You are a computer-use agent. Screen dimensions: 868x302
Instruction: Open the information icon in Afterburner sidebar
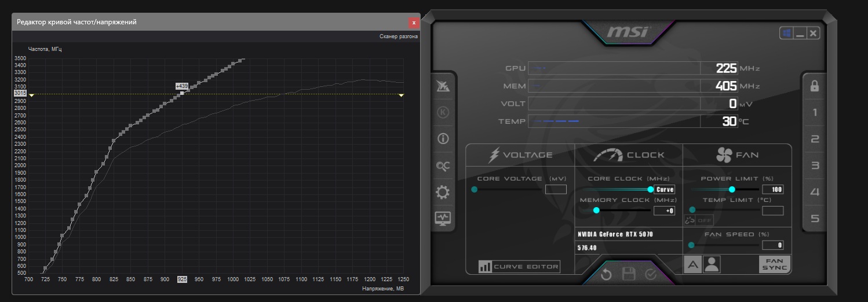(443, 139)
